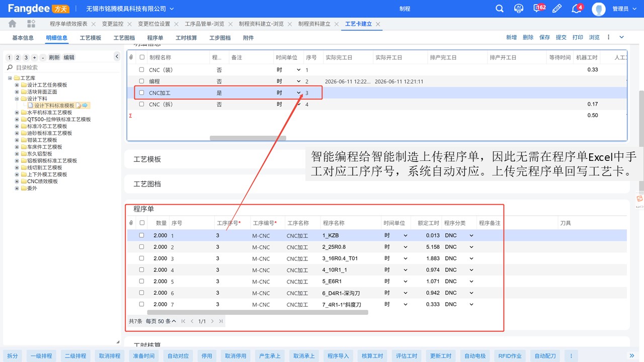Open the messages icon with the 162 badge
644x362 pixels.
[x=538, y=9]
